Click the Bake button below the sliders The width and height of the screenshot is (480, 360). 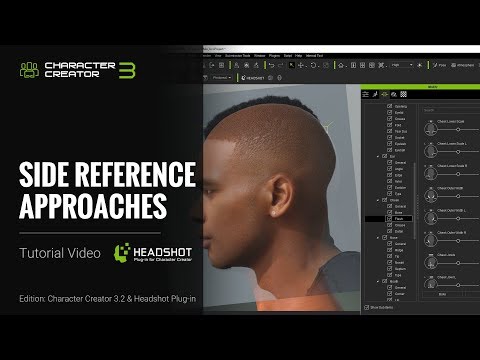click(443, 294)
